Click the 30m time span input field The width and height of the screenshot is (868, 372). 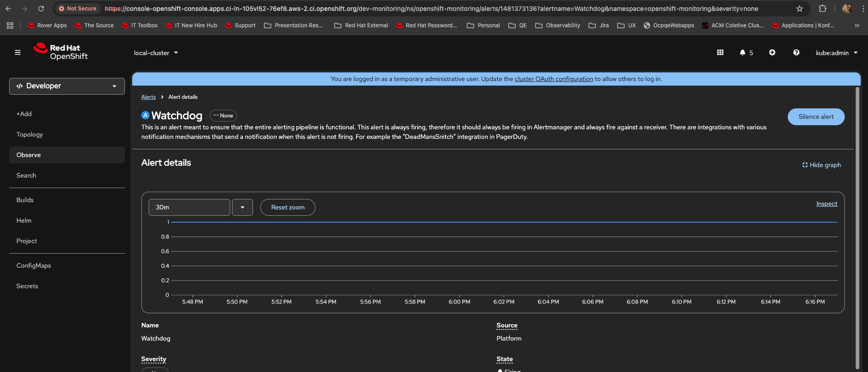(x=189, y=208)
